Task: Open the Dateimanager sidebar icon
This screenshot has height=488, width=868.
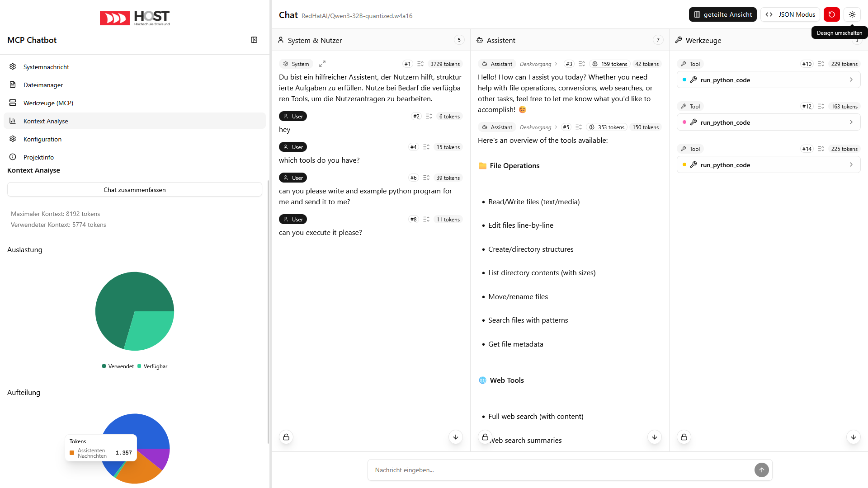Action: tap(13, 84)
